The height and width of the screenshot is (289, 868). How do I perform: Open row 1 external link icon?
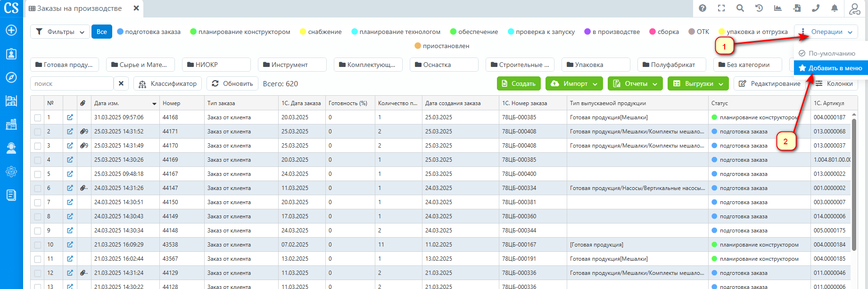tap(70, 117)
